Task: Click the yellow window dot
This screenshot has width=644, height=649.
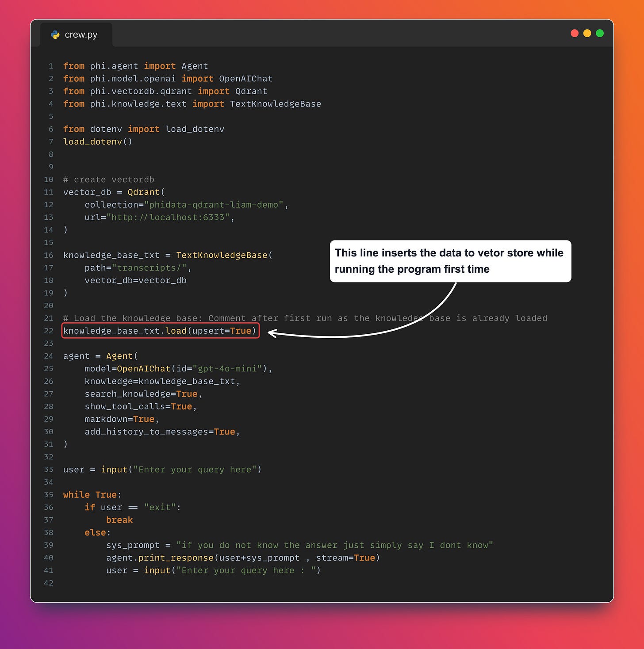Action: pyautogui.click(x=587, y=33)
